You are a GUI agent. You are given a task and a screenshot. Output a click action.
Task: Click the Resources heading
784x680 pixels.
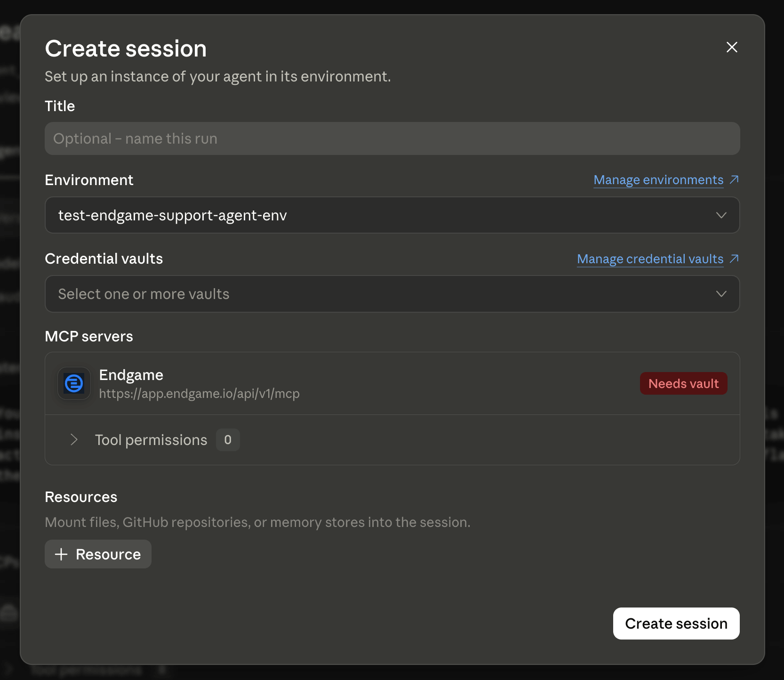click(81, 497)
